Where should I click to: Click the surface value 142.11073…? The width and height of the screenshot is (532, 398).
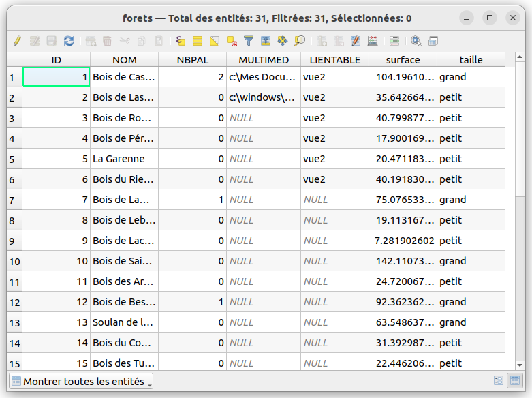coord(403,261)
